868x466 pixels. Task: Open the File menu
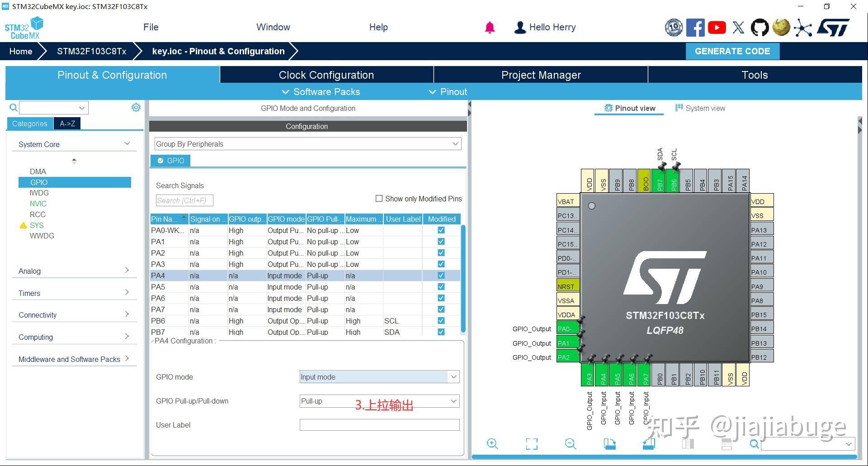(x=151, y=27)
